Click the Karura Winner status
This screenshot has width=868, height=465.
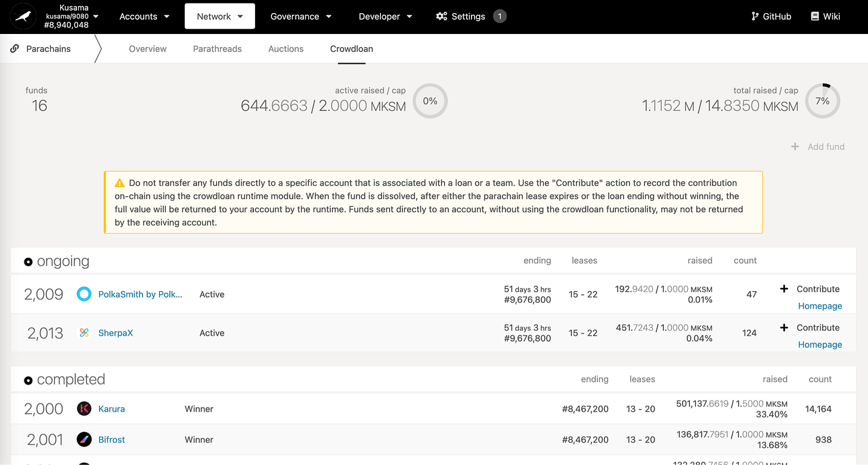[x=199, y=409]
